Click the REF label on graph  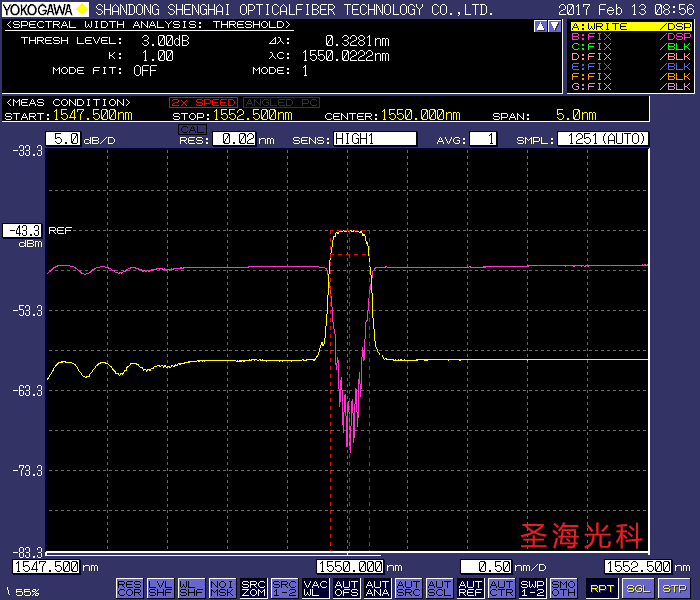coord(60,231)
